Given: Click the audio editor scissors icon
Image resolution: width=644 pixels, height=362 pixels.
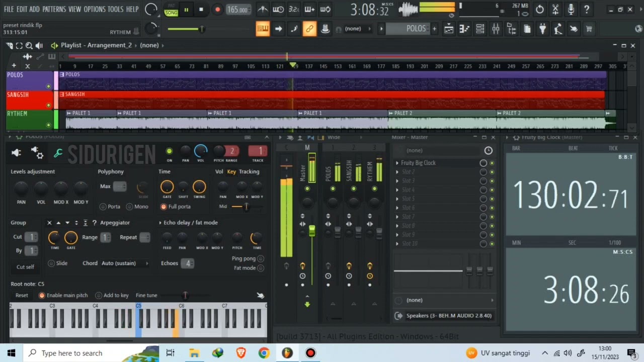Looking at the screenshot, I should pyautogui.click(x=555, y=9).
